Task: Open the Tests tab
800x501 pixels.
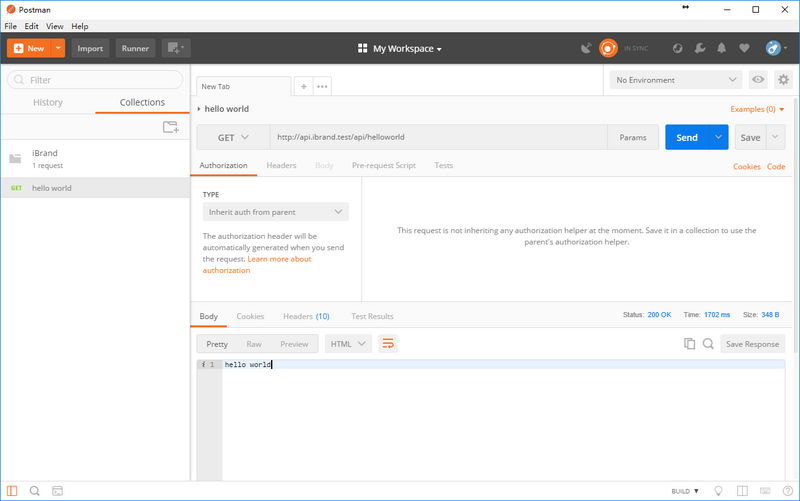Action: point(443,165)
